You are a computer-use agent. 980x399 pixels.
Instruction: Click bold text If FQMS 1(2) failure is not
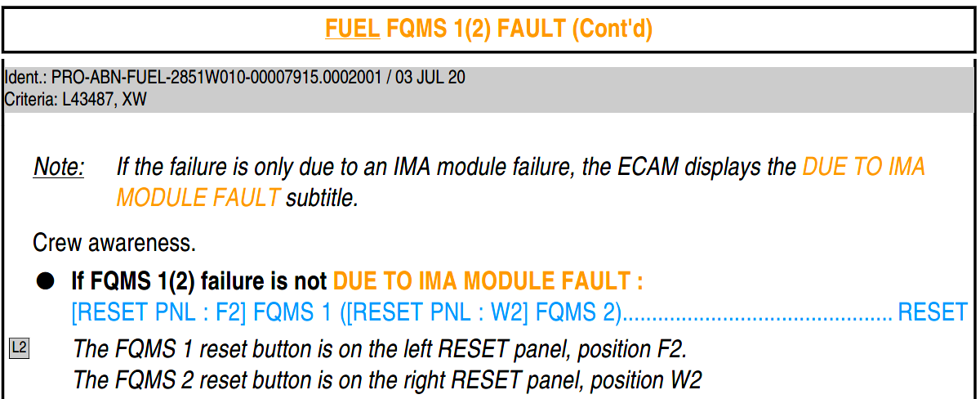(x=199, y=282)
